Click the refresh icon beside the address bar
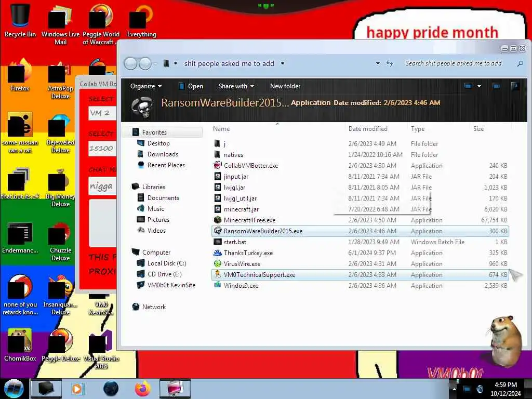The width and height of the screenshot is (532, 399). [x=390, y=63]
